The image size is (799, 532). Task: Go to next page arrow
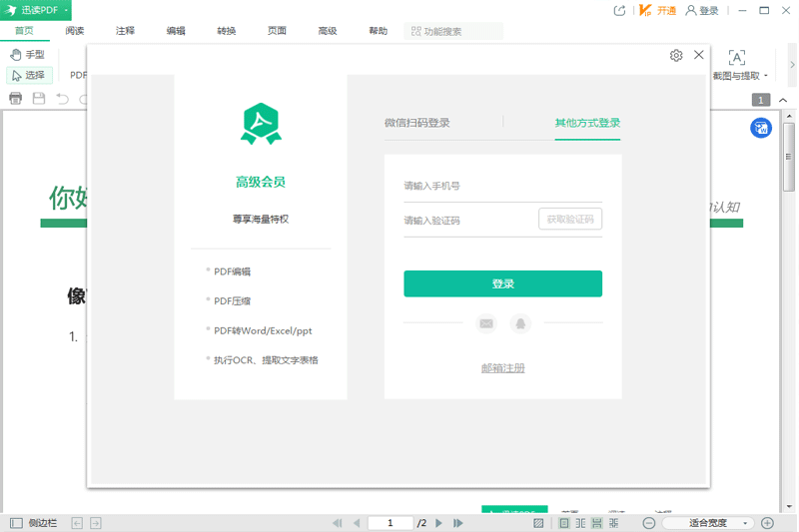click(x=440, y=523)
